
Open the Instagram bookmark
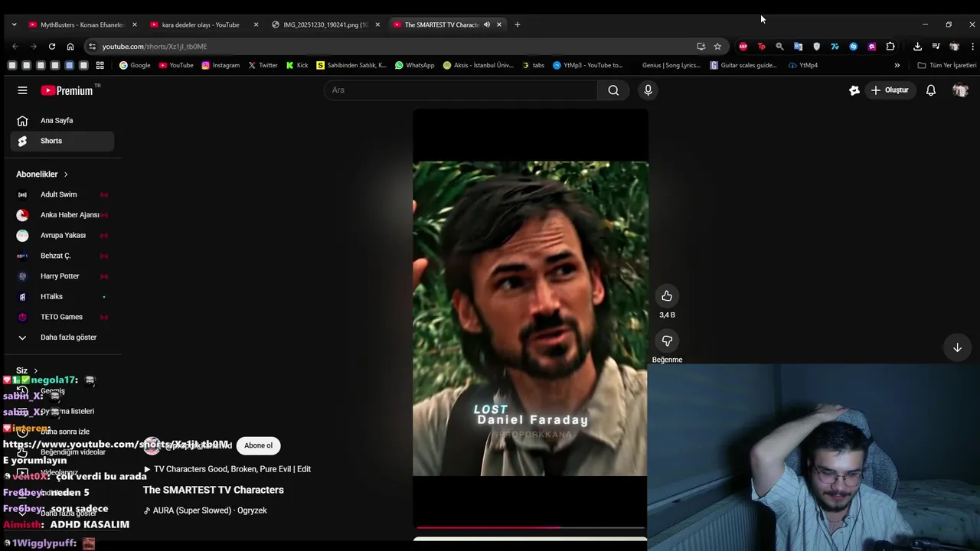tap(220, 65)
